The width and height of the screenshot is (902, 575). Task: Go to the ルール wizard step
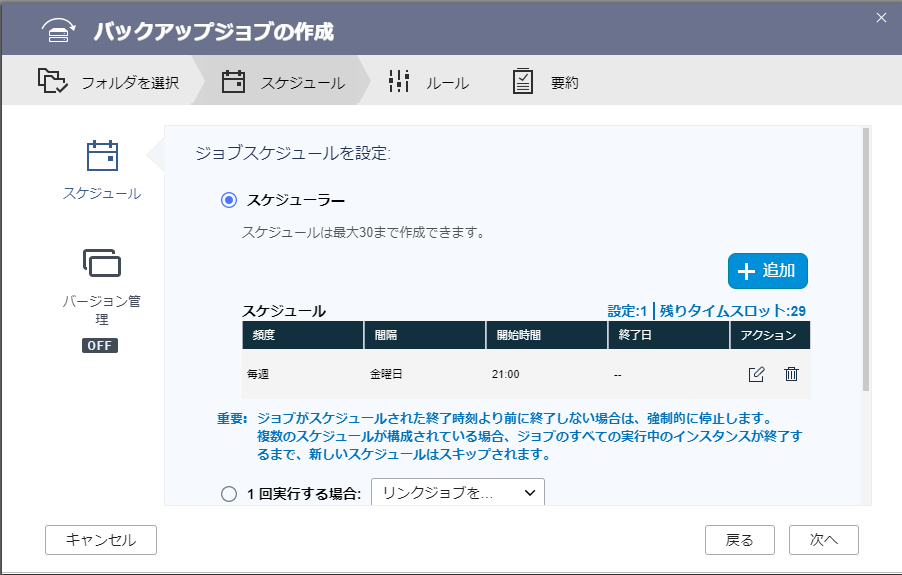(446, 83)
